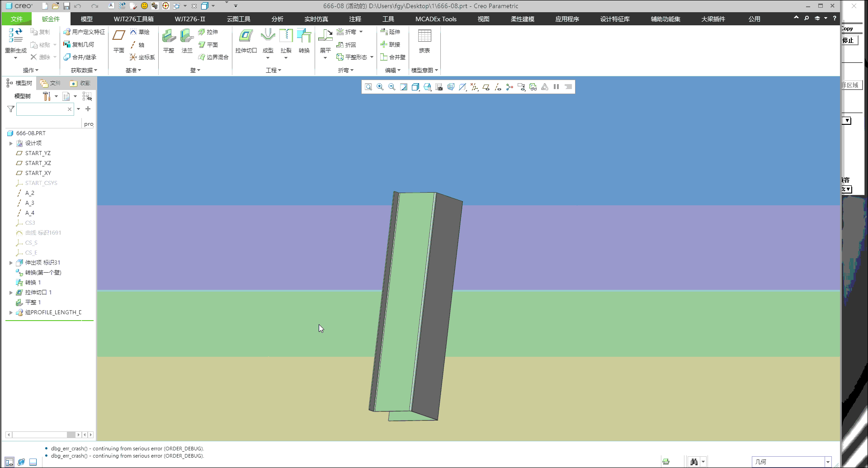Click the pause simulation icon in graphics toolbar
The height and width of the screenshot is (468, 868).
[557, 87]
